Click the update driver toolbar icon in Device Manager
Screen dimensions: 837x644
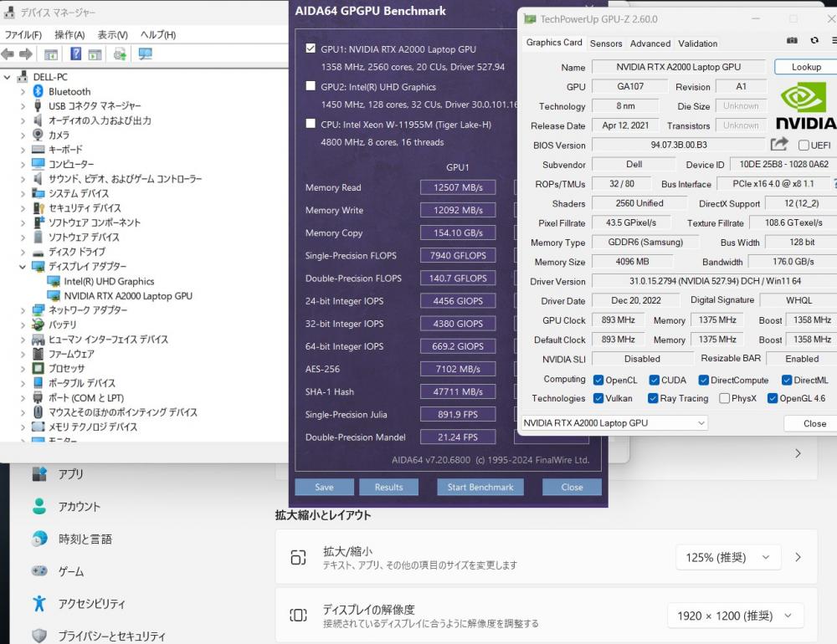click(x=120, y=54)
